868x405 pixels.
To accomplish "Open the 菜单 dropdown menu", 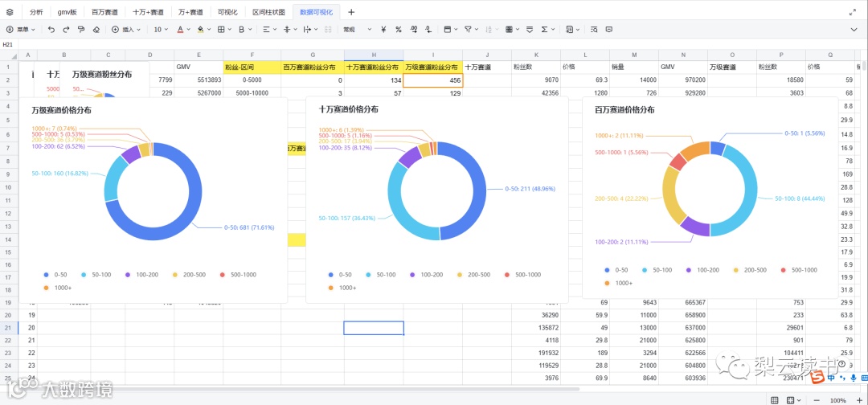I will (20, 29).
